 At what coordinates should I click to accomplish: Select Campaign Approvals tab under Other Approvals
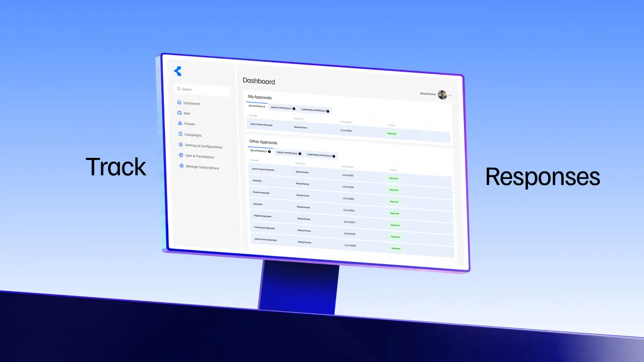tap(321, 155)
